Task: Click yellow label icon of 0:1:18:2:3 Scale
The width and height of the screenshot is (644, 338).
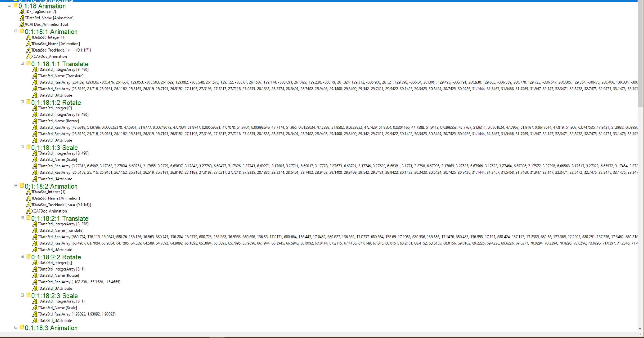Action: (28, 295)
